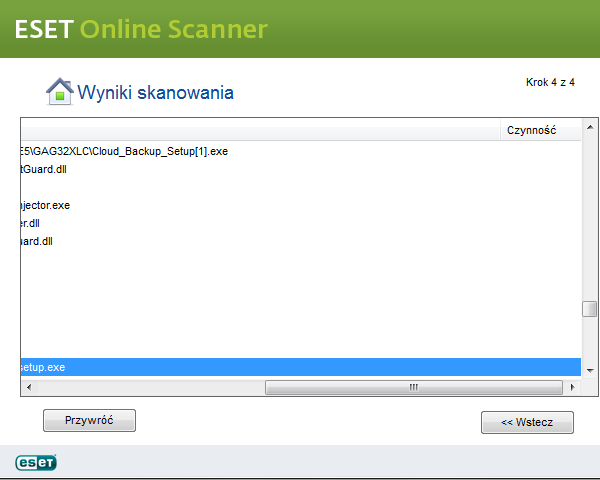600x480 pixels.
Task: Click the highlighted setup.exe row
Action: point(301,367)
